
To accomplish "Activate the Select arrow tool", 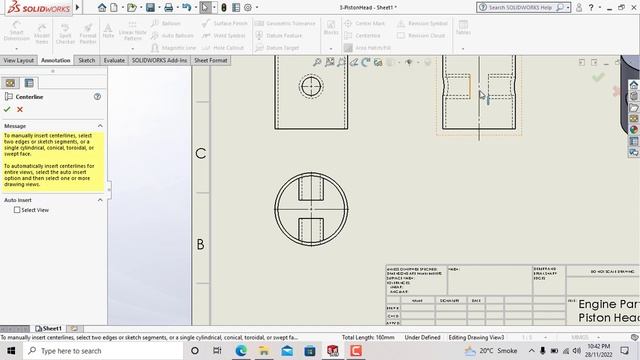I will tap(205, 7).
